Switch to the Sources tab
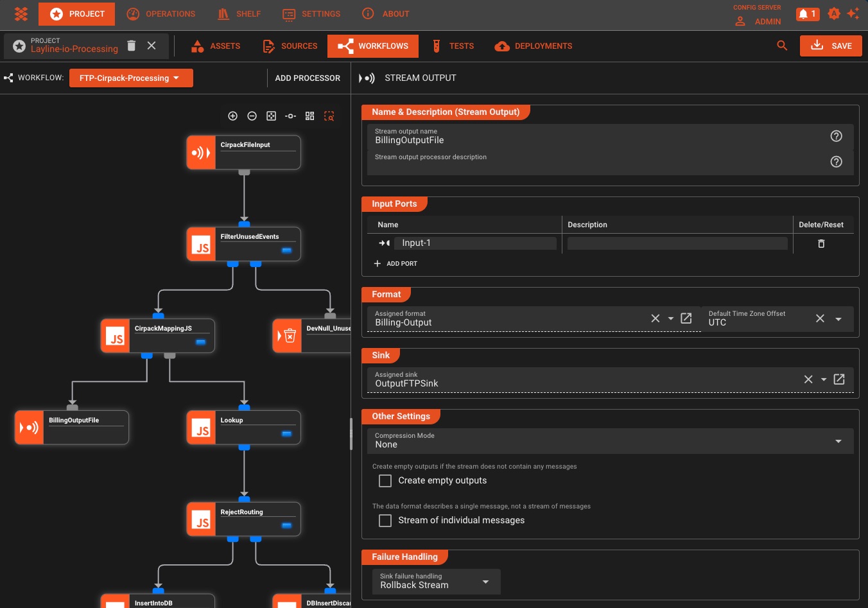The image size is (868, 608). click(290, 46)
